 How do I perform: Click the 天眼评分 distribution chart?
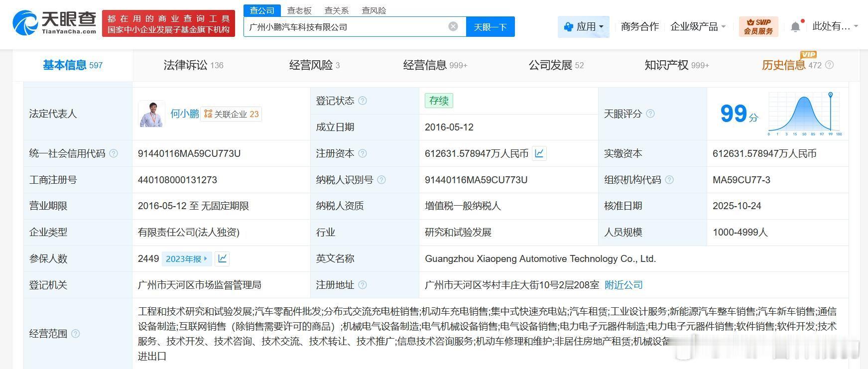[805, 114]
